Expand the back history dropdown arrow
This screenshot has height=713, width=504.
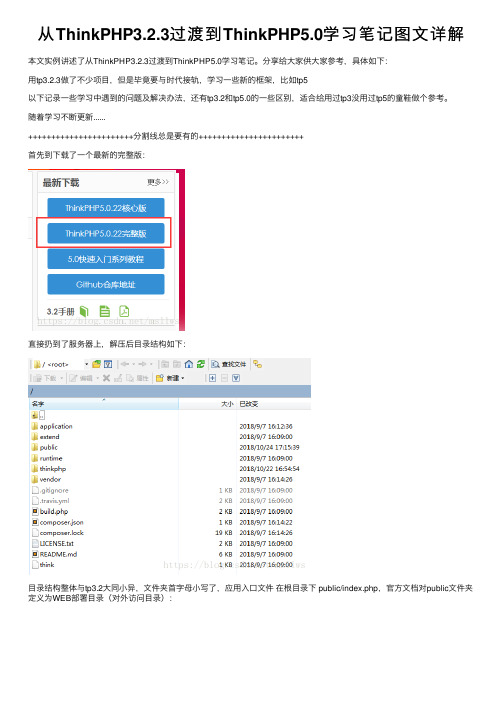coord(133,364)
